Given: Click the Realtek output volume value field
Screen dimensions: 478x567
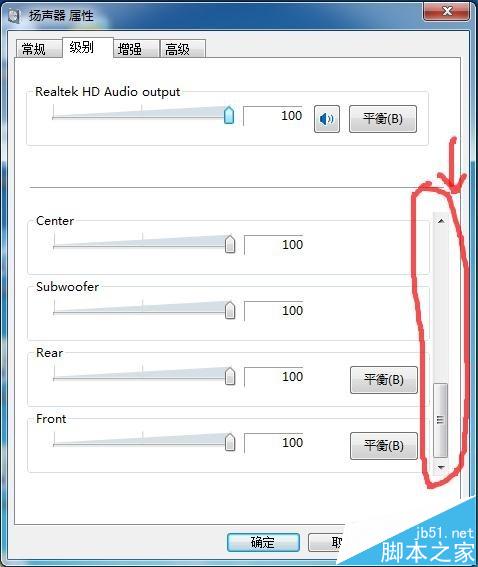Looking at the screenshot, I should (273, 116).
